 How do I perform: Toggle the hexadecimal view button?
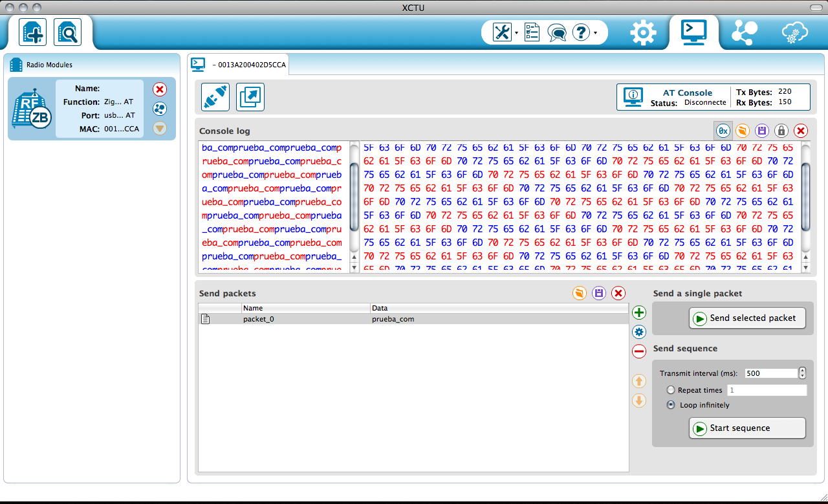tap(723, 131)
